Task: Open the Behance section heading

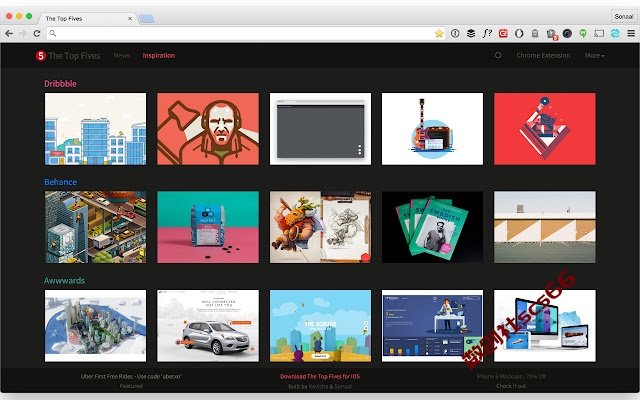Action: pos(60,182)
